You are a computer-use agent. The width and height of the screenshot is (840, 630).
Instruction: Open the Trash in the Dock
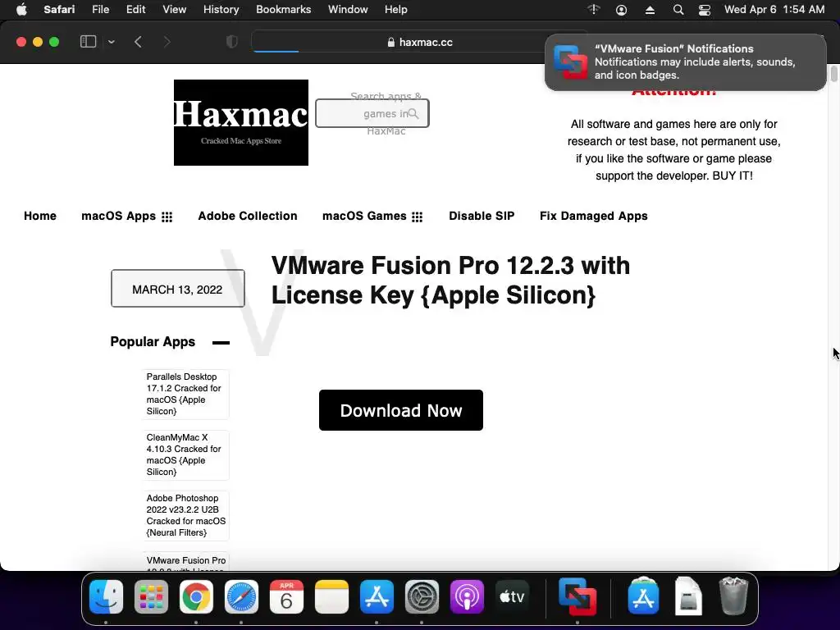click(x=733, y=596)
